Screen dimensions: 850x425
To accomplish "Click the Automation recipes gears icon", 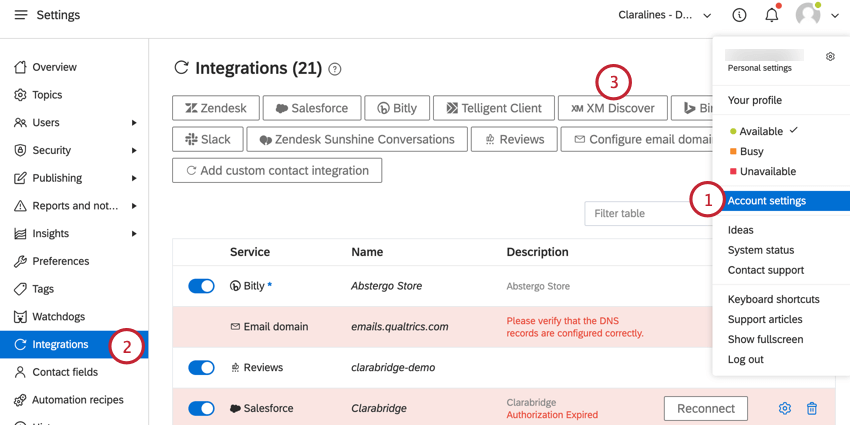I will 20,400.
